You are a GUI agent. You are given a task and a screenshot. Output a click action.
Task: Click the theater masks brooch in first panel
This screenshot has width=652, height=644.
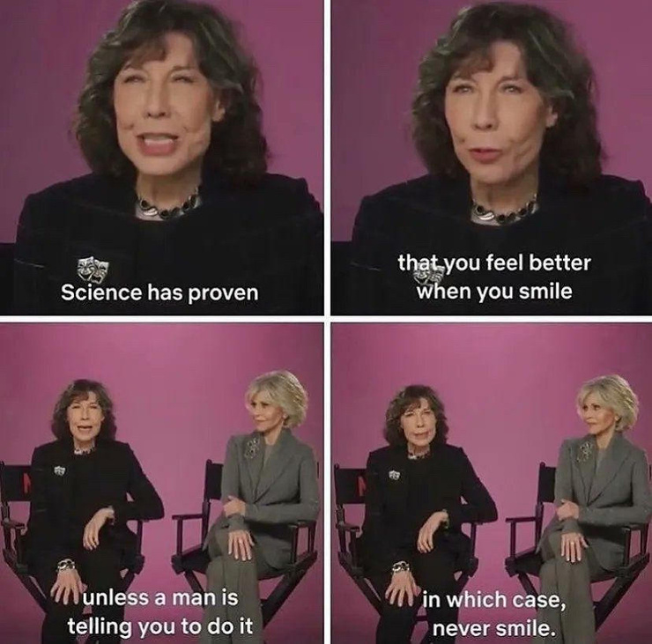pyautogui.click(x=93, y=269)
